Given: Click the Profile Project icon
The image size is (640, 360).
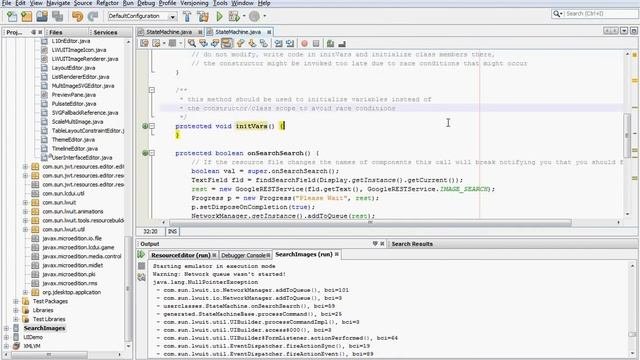Looking at the screenshot, I should click(x=254, y=16).
